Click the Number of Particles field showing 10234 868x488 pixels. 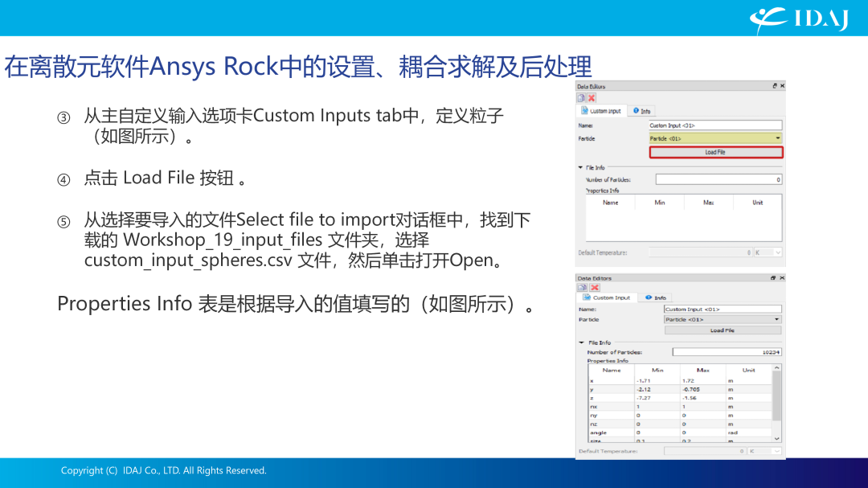coord(727,352)
